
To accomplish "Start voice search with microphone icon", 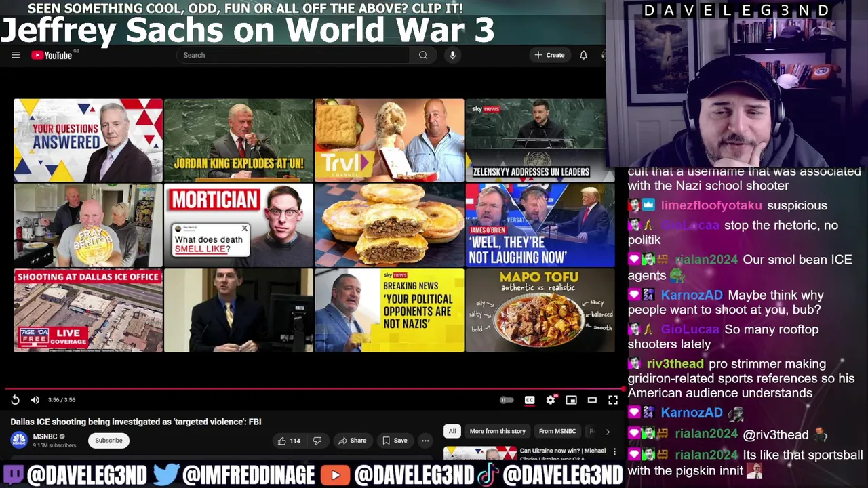I will (452, 55).
